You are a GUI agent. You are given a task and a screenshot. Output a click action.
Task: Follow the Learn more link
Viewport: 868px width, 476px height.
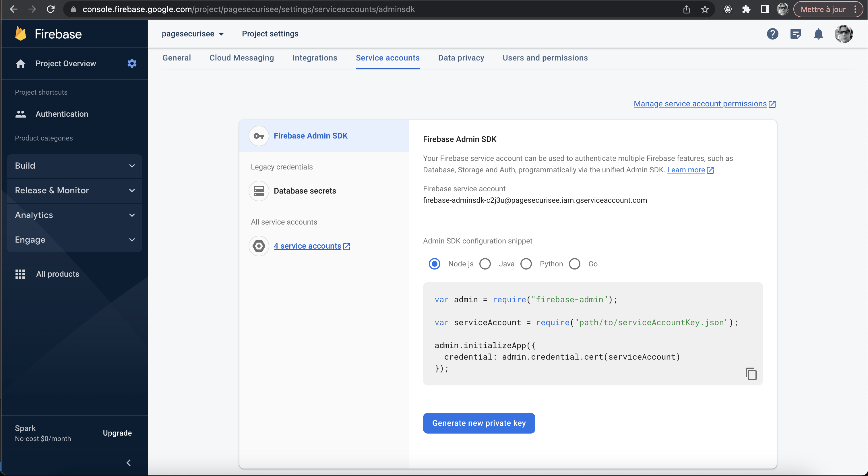[690, 170]
